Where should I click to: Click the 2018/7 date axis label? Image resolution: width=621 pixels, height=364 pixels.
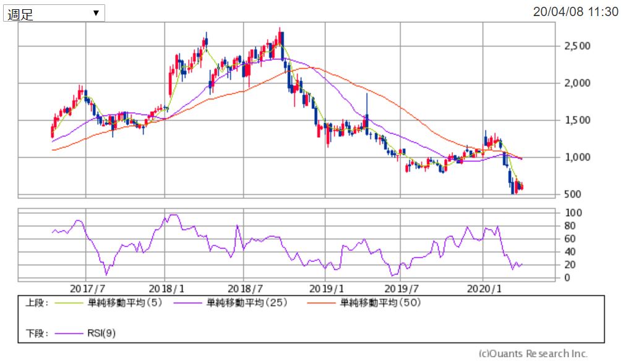pyautogui.click(x=245, y=289)
